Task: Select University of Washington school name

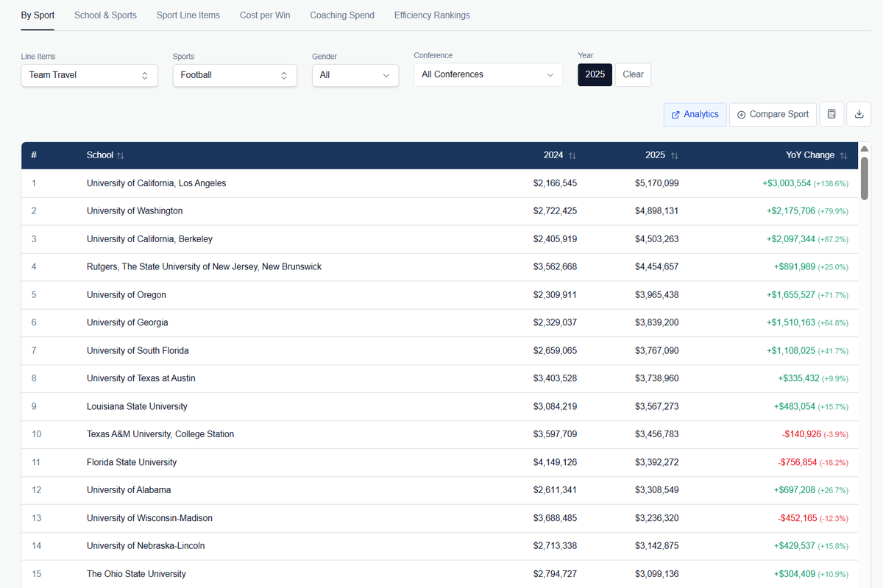Action: [x=135, y=211]
